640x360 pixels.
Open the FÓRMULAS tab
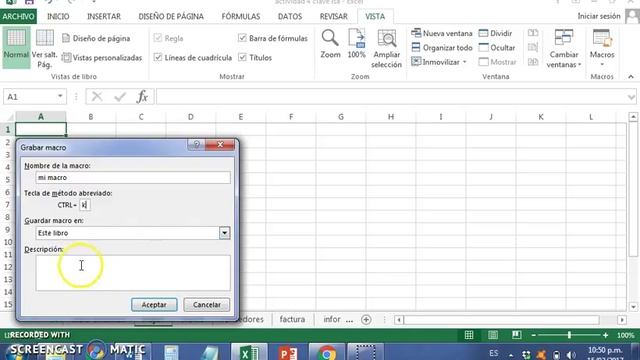coord(240,17)
